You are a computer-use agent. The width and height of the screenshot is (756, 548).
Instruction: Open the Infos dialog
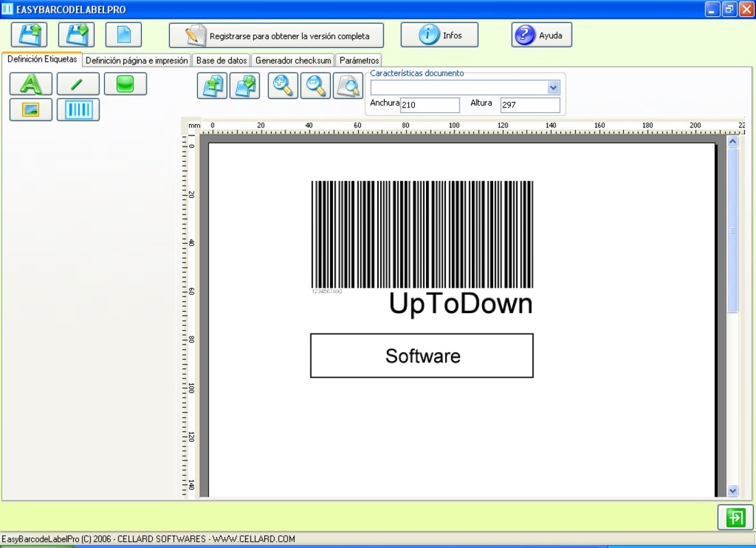(x=439, y=35)
